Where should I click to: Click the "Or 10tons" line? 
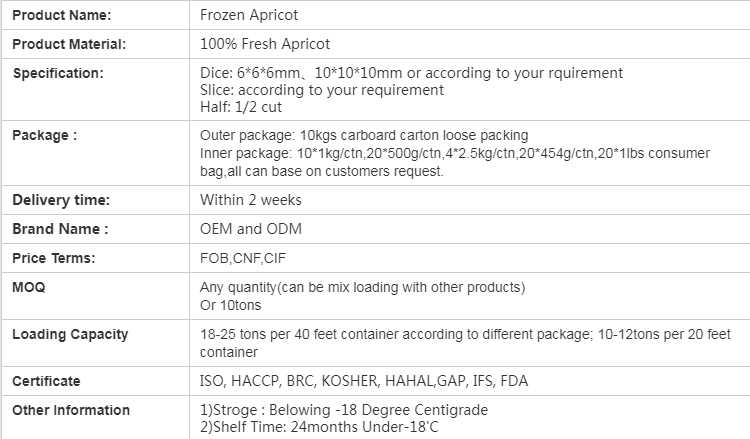click(x=232, y=304)
